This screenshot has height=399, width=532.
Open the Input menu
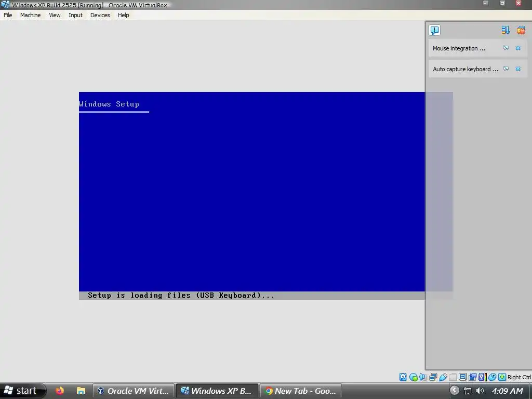[75, 15]
